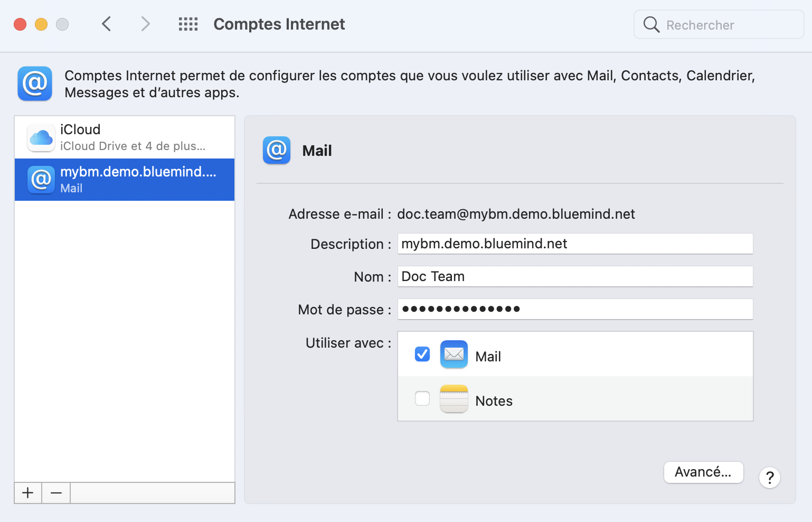Open the Avancé… settings
This screenshot has width=812, height=522.
tap(703, 472)
